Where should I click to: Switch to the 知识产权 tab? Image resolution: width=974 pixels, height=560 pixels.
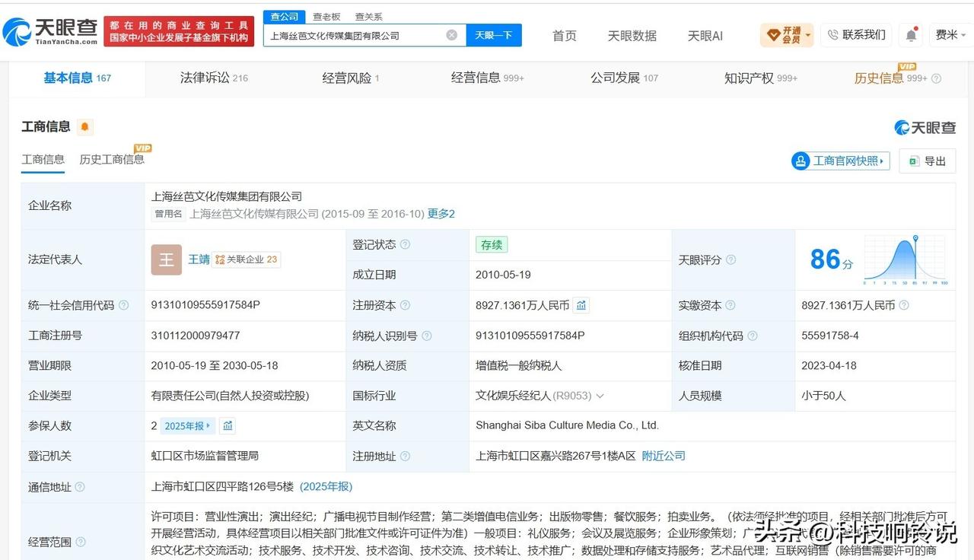[761, 78]
